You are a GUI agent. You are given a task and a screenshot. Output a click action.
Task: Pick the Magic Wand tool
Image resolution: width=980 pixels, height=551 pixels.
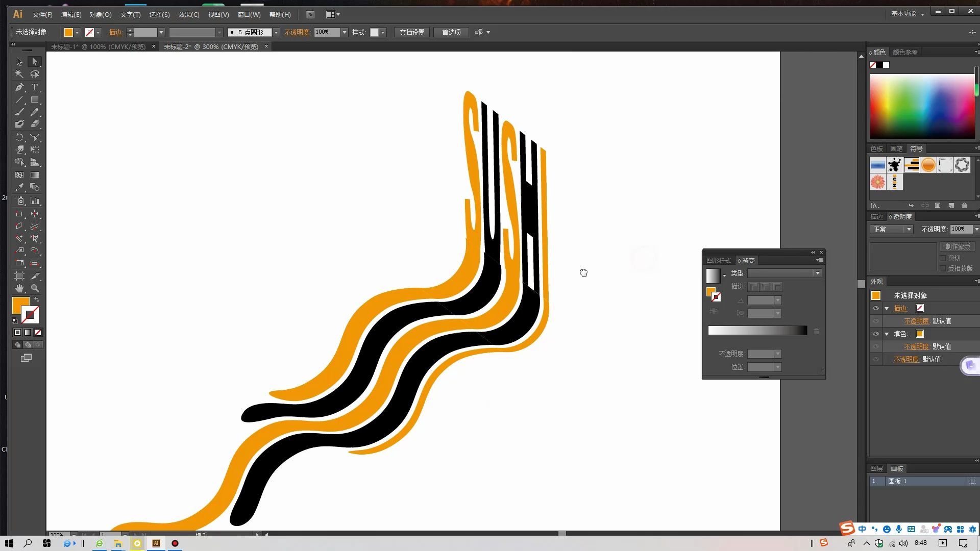pyautogui.click(x=19, y=74)
